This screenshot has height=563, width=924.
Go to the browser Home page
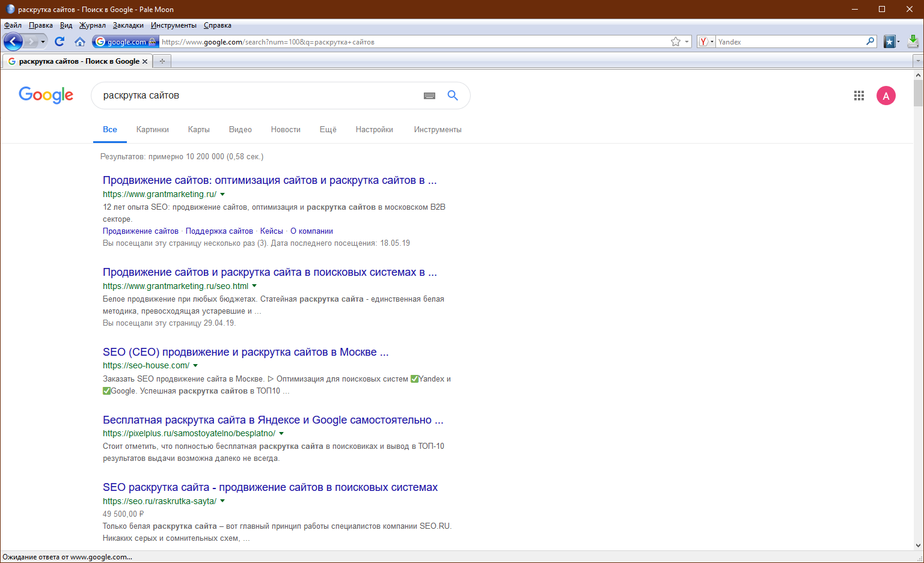80,41
